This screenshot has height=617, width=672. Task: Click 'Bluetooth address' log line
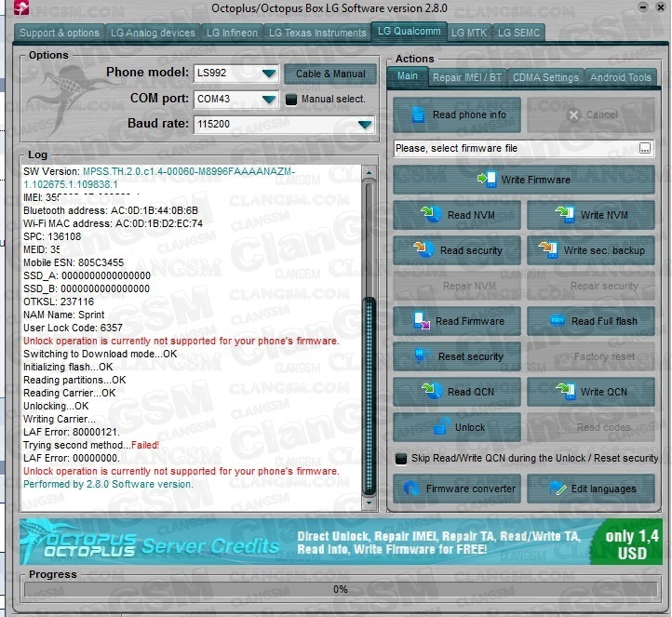(x=111, y=211)
